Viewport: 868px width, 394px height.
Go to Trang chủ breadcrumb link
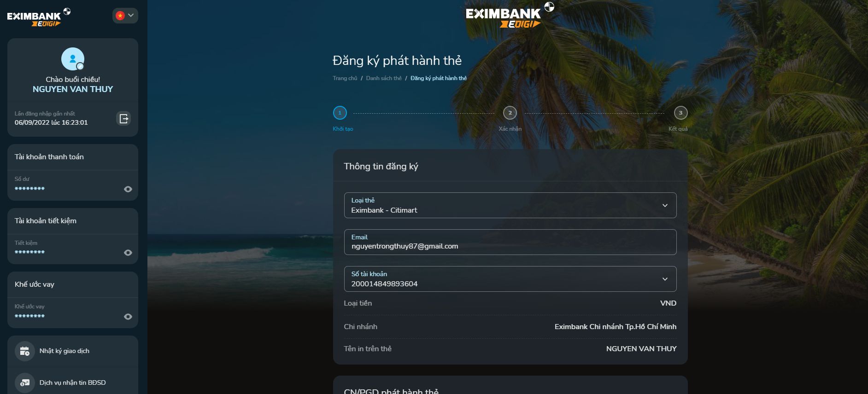(x=345, y=78)
